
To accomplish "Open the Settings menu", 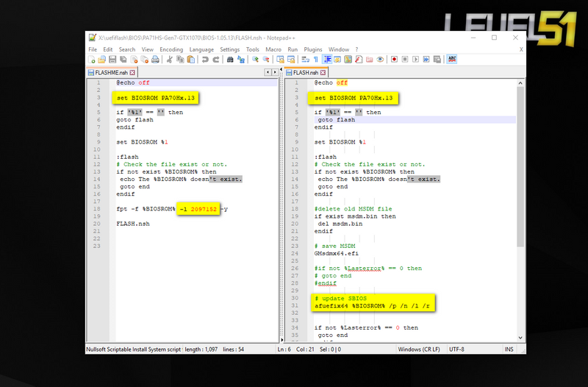I will click(x=230, y=49).
